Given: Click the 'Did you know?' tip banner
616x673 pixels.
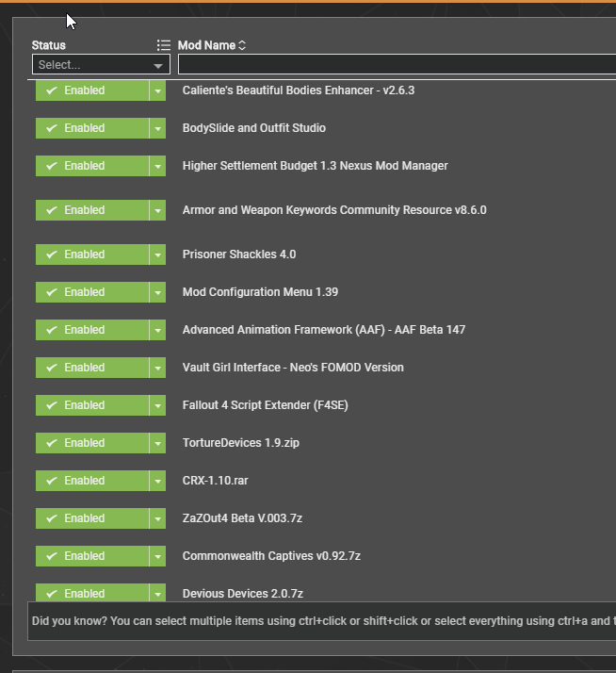Looking at the screenshot, I should [322, 621].
